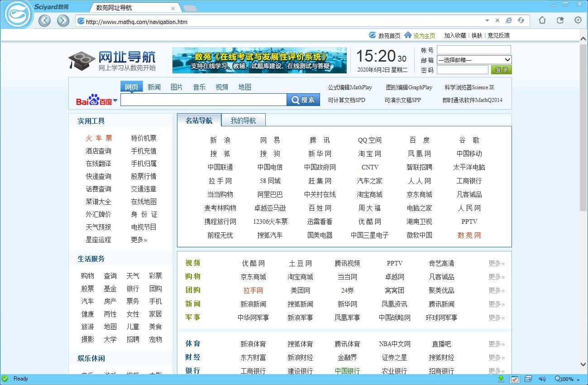The width and height of the screenshot is (588, 385).
Task: Refresh the page using the reload icon
Action: pos(521,20)
